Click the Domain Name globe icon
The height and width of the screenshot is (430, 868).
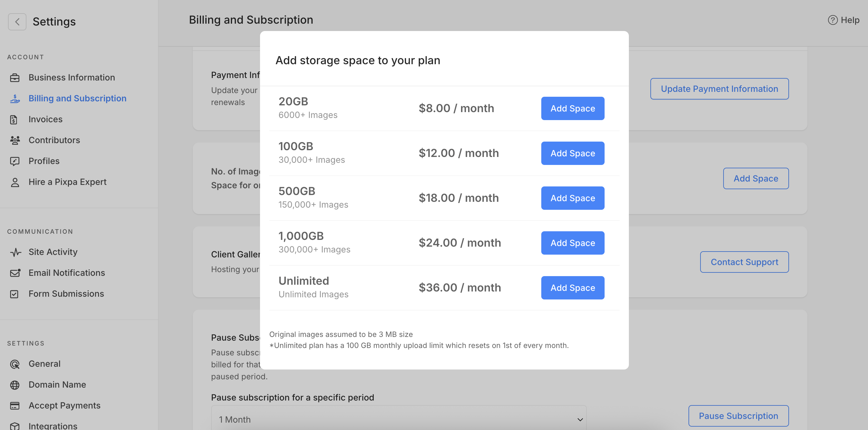[x=15, y=385]
